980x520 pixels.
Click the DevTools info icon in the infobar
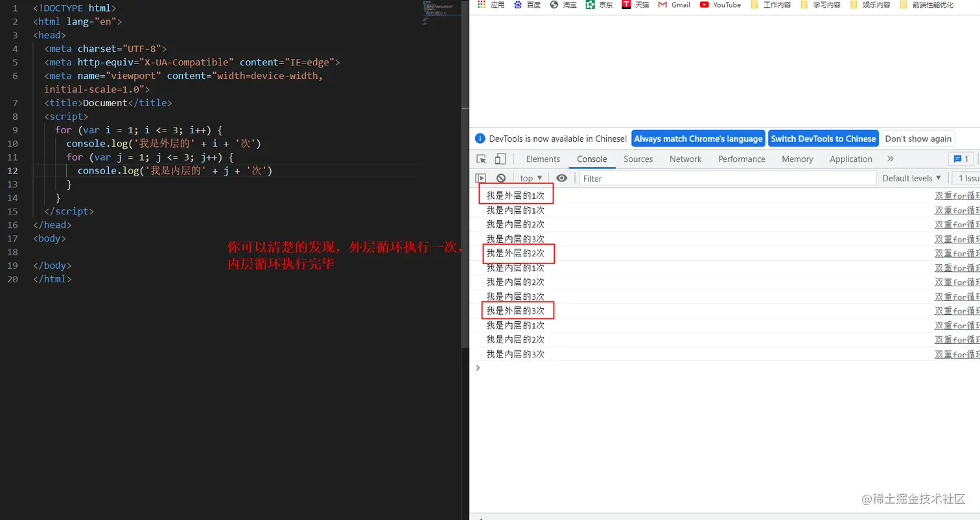pos(480,139)
